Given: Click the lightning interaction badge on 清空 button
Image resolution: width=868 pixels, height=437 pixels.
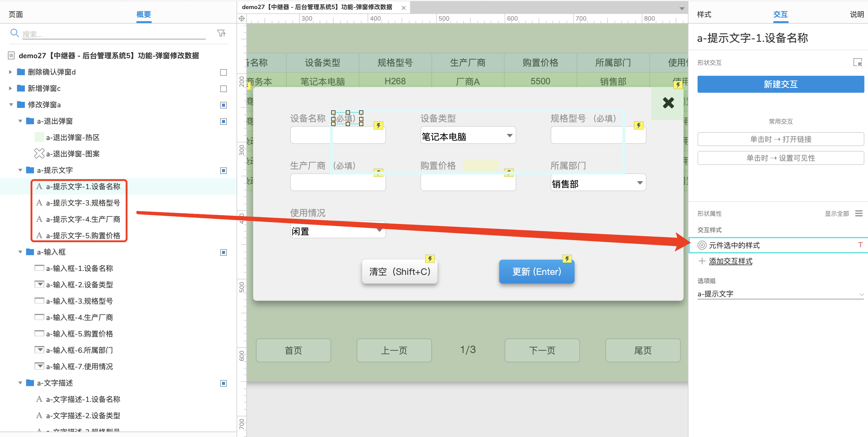Looking at the screenshot, I should pos(430,259).
